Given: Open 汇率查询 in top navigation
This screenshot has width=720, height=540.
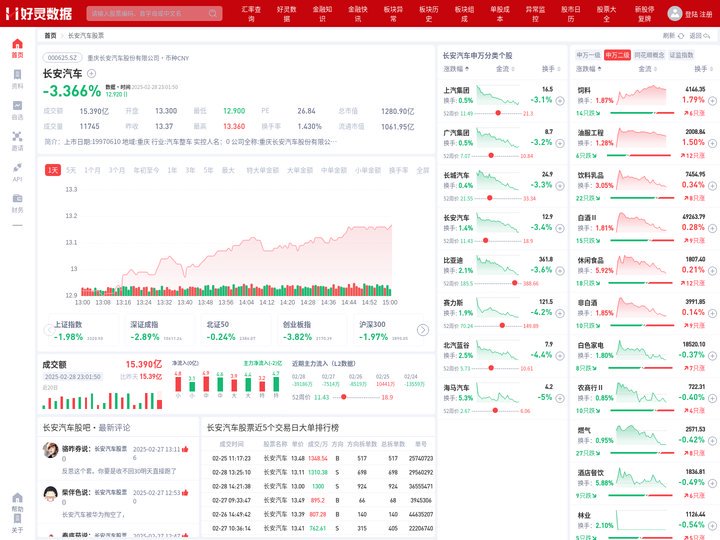Looking at the screenshot, I should click(251, 14).
